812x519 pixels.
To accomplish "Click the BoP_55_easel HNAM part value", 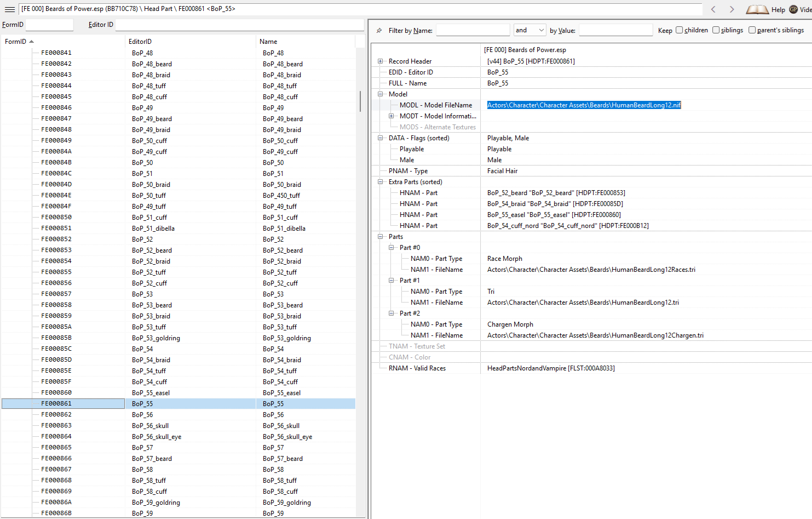I will point(554,215).
